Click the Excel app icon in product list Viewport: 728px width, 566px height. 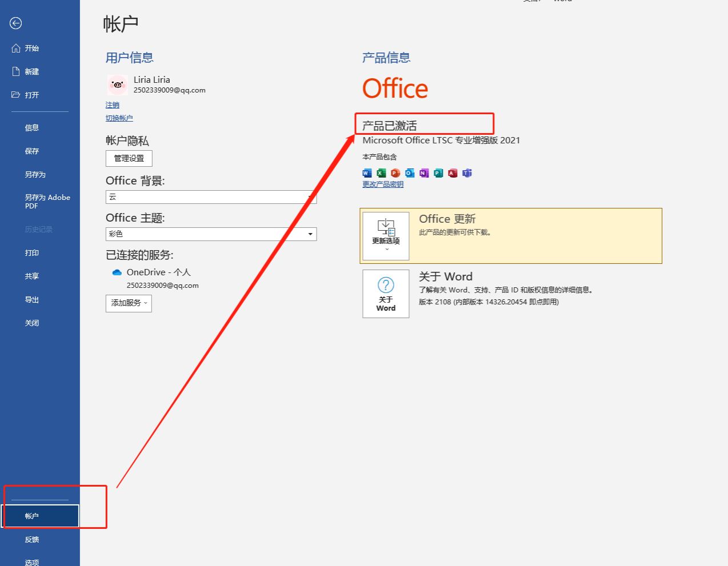pos(381,173)
